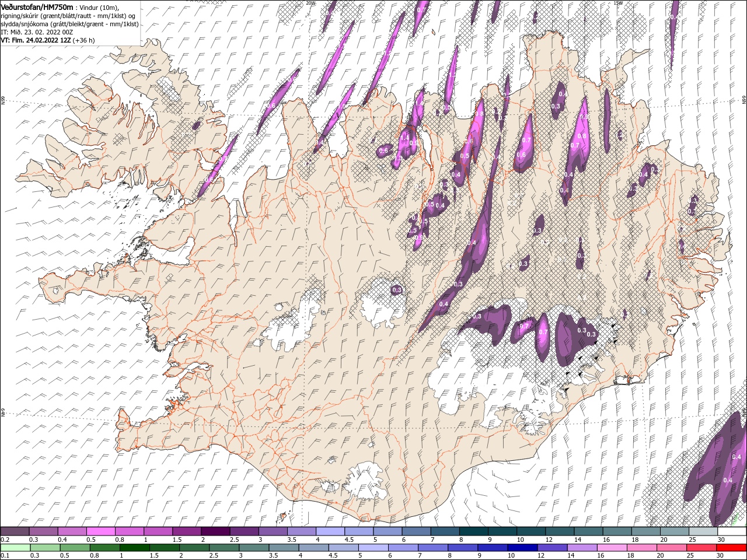Click the 30 value label under the bottom legend row
747x560 pixels.
[x=721, y=555]
